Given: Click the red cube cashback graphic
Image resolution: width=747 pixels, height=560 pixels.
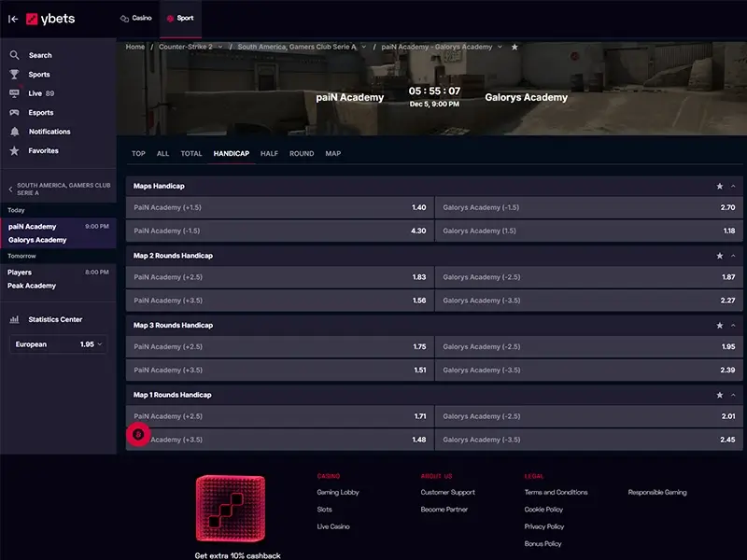Looking at the screenshot, I should (x=231, y=509).
